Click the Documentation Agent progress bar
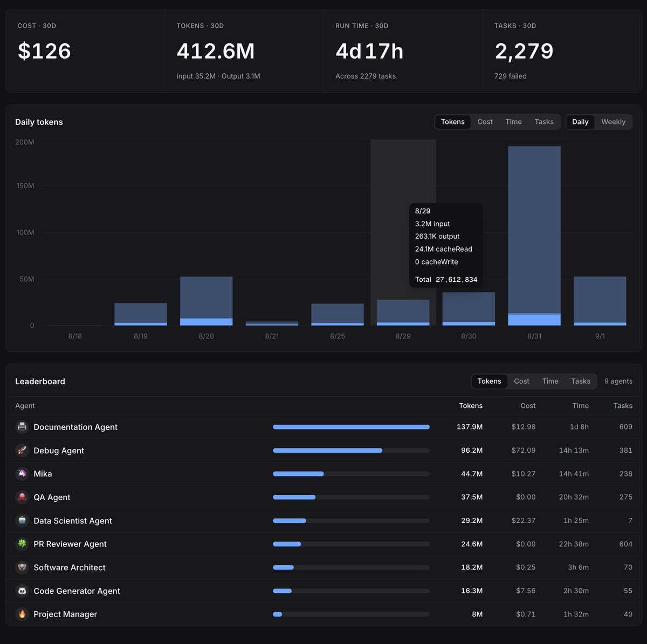The height and width of the screenshot is (644, 647). pos(351,427)
